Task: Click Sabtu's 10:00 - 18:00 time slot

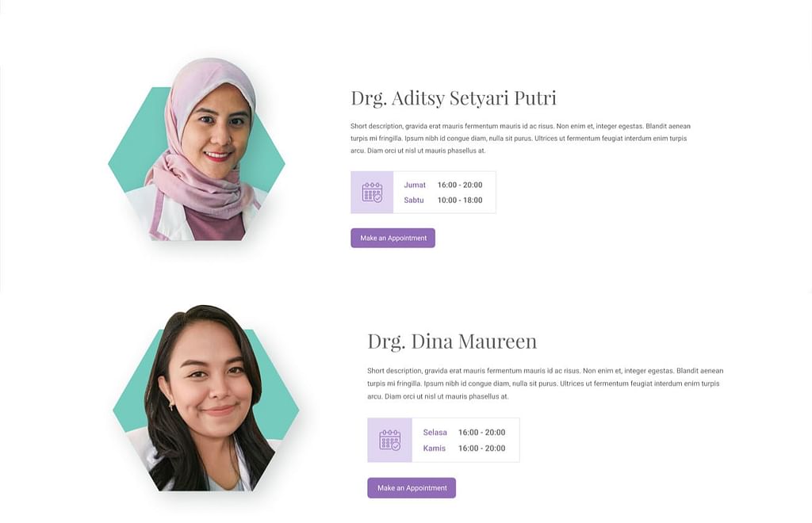Action: tap(460, 200)
